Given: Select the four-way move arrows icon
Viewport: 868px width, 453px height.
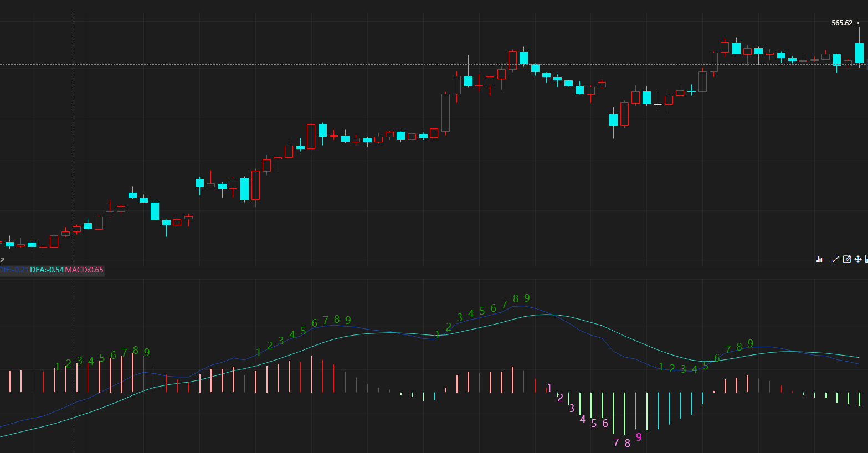Looking at the screenshot, I should (x=858, y=259).
